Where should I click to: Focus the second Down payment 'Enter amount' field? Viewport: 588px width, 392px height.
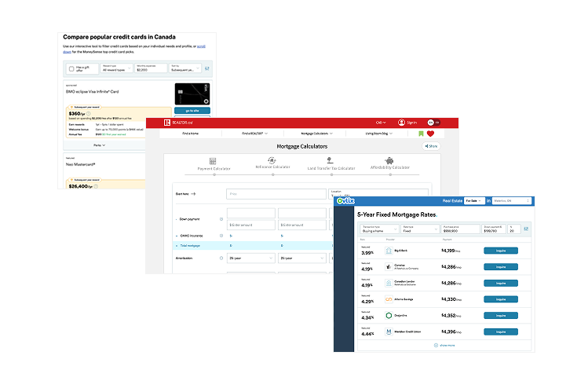[x=302, y=225]
